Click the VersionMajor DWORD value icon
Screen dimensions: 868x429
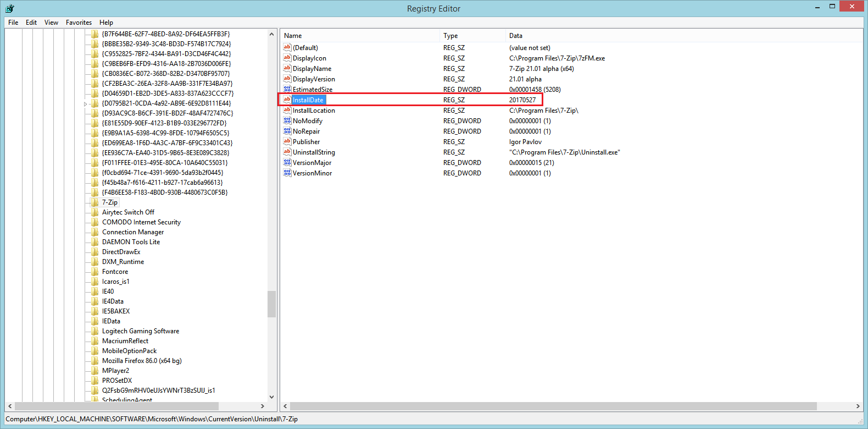[x=287, y=162]
